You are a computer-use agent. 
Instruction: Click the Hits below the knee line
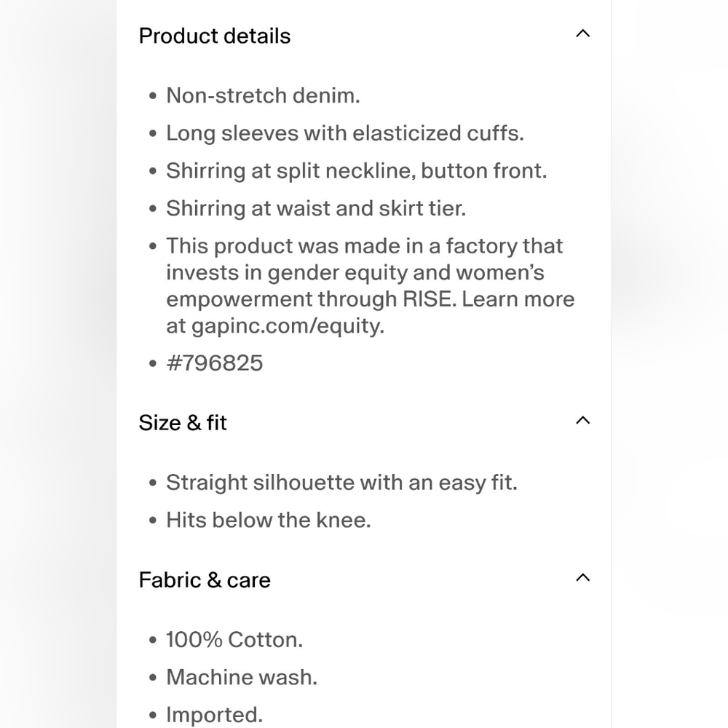pyautogui.click(x=269, y=520)
